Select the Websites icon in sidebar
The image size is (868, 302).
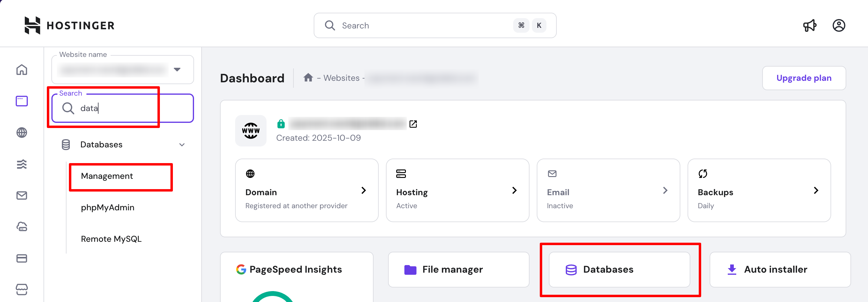[x=21, y=101]
